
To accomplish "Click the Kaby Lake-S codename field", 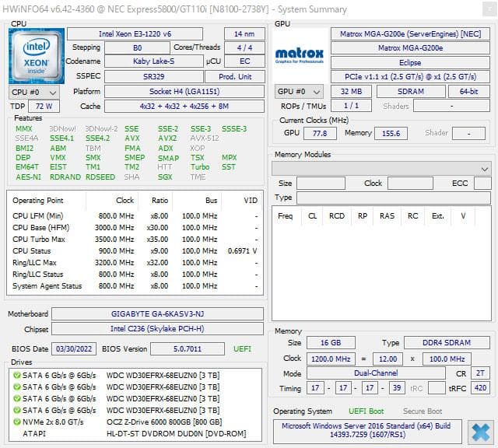I will 154,61.
